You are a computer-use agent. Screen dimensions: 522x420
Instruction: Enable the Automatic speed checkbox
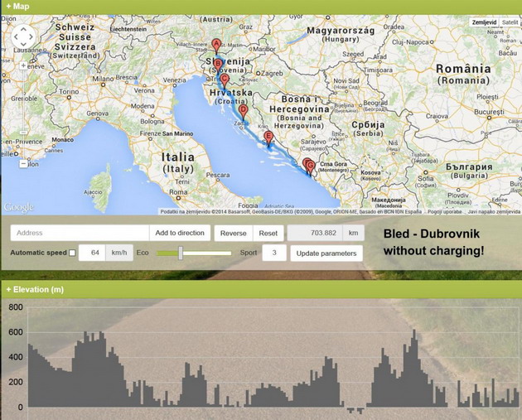[72, 253]
